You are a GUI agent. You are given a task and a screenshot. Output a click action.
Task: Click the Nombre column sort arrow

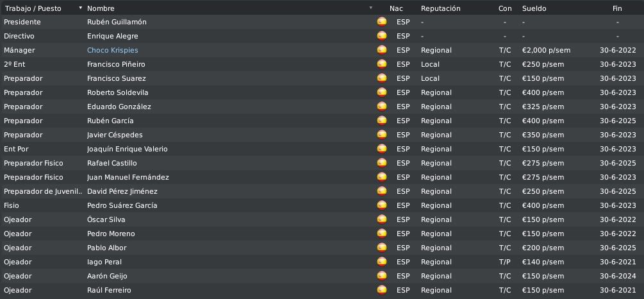[371, 8]
